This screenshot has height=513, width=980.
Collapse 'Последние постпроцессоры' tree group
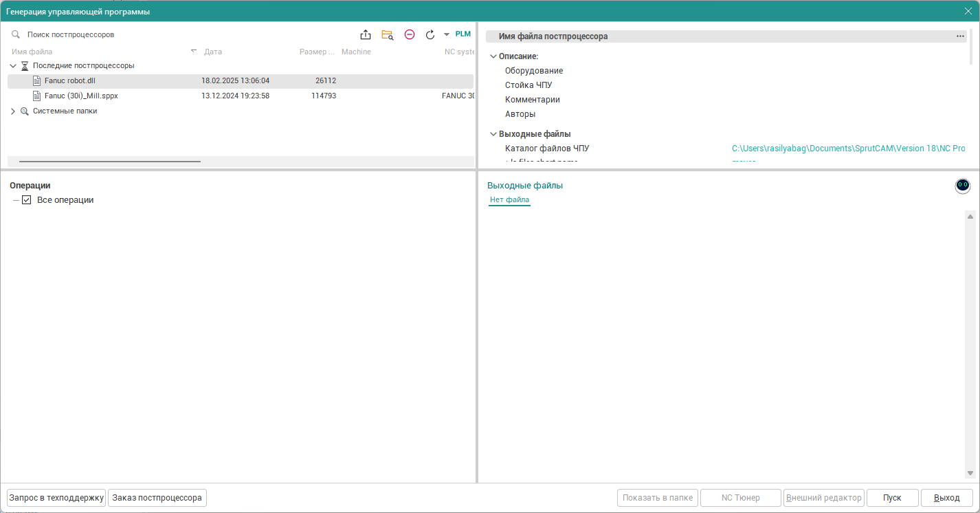coord(13,66)
